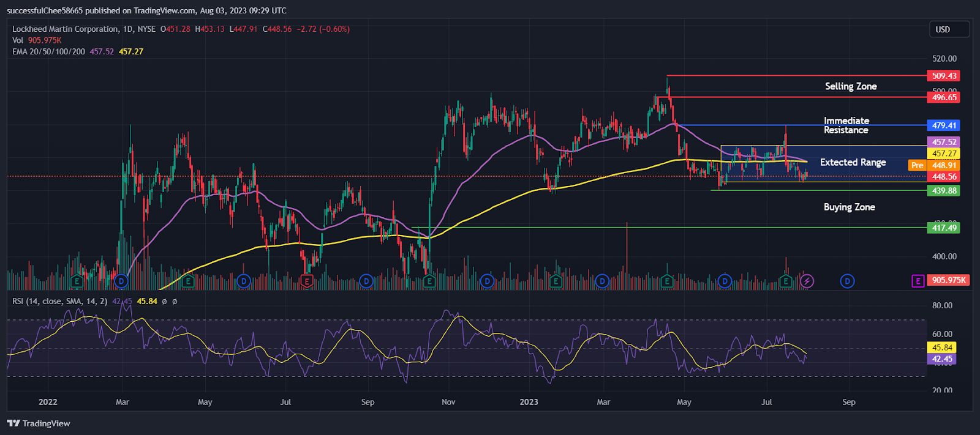Click the 400.00 price scale value
Viewport: 980px width, 435px height.
944,256
